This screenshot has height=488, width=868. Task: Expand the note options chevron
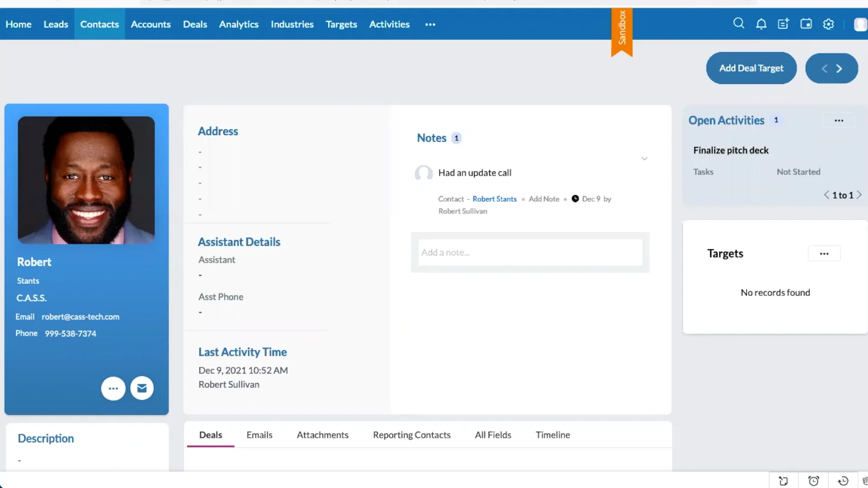pos(644,159)
